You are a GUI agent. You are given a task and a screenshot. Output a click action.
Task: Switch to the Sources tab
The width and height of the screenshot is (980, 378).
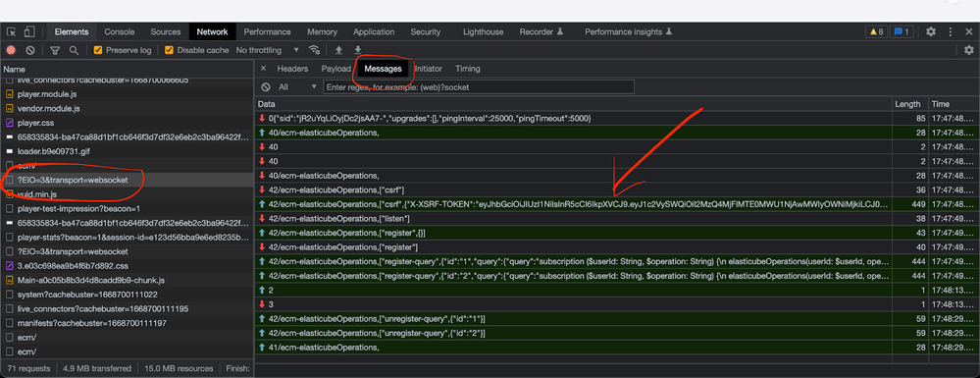(166, 31)
